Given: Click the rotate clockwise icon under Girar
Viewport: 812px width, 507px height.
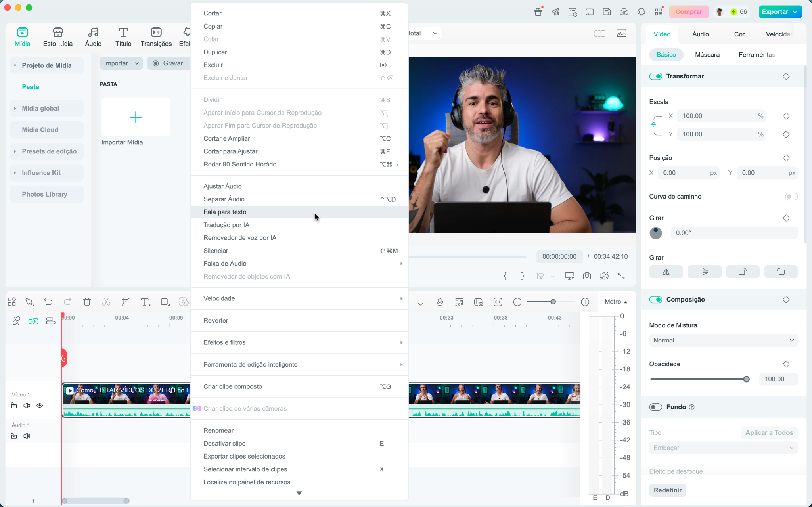Looking at the screenshot, I should (743, 272).
